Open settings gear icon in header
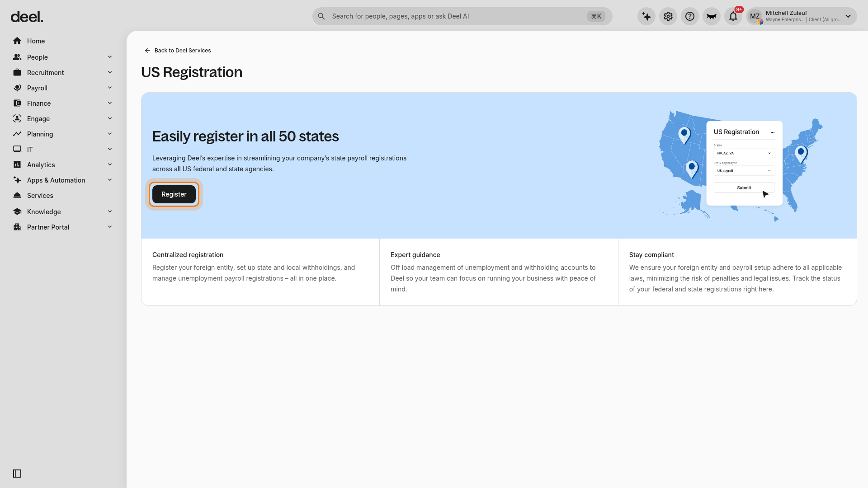 click(668, 16)
